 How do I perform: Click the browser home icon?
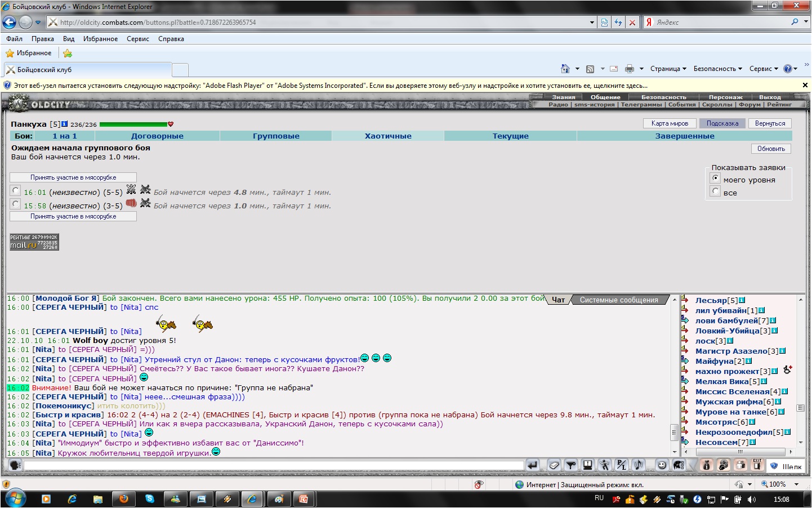[x=565, y=69]
